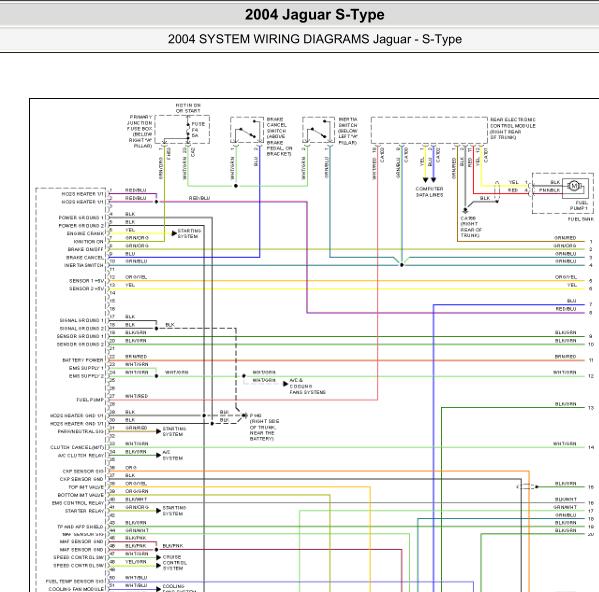The image size is (599, 592).
Task: Click the "STARTER RELAY" pin label
Action: click(84, 511)
